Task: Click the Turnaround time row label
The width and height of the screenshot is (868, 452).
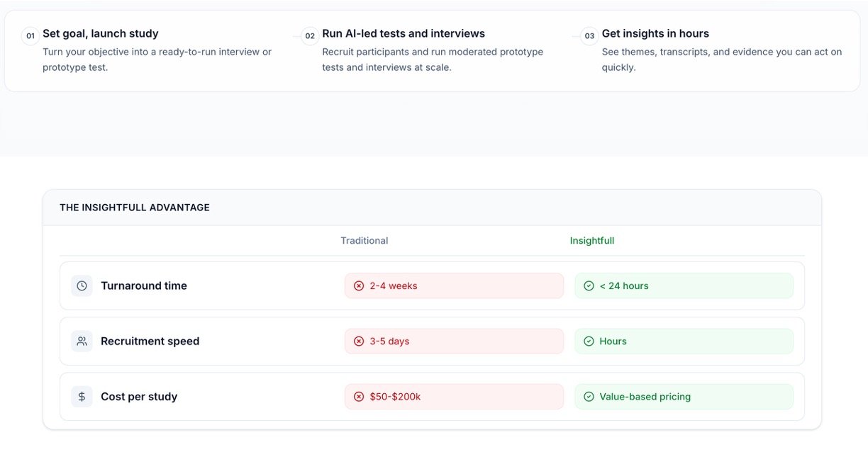Action: 144,286
